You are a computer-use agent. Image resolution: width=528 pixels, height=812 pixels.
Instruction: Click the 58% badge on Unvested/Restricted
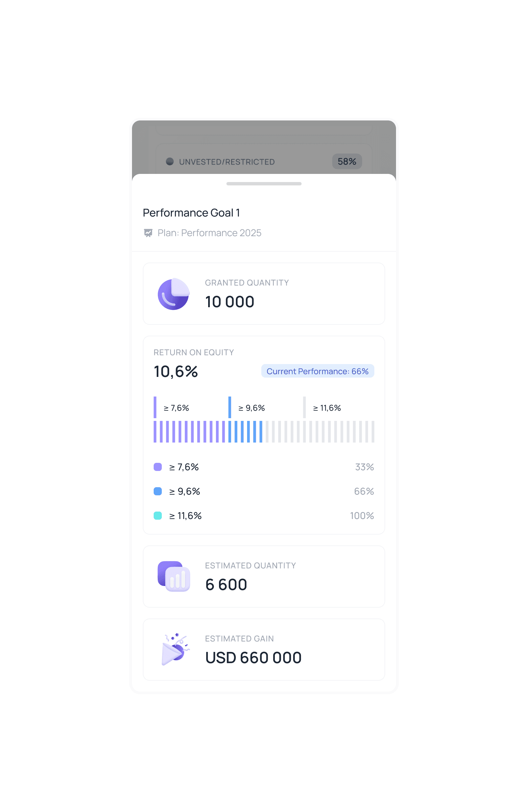pos(347,161)
